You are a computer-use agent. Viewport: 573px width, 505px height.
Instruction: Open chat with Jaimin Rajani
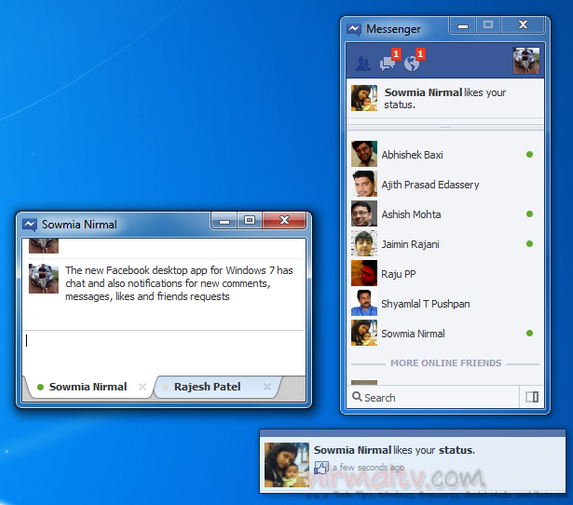click(x=445, y=244)
